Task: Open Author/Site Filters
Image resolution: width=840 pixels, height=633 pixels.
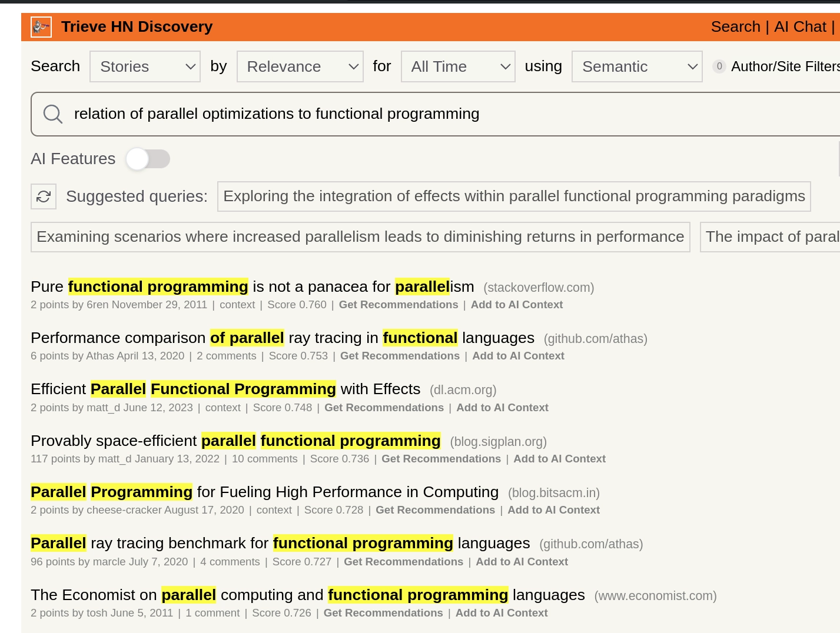Action: (x=777, y=66)
